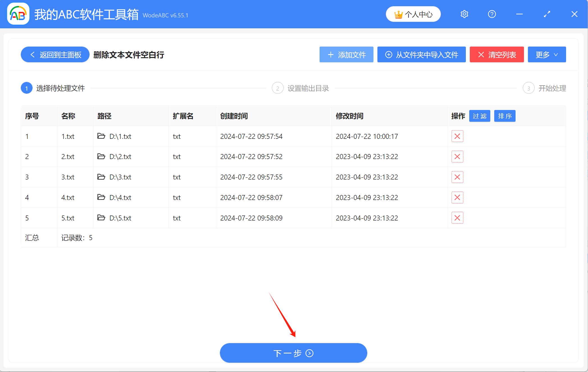The width and height of the screenshot is (588, 372).
Task: Click the plus icon on 添加文件
Action: pos(331,54)
